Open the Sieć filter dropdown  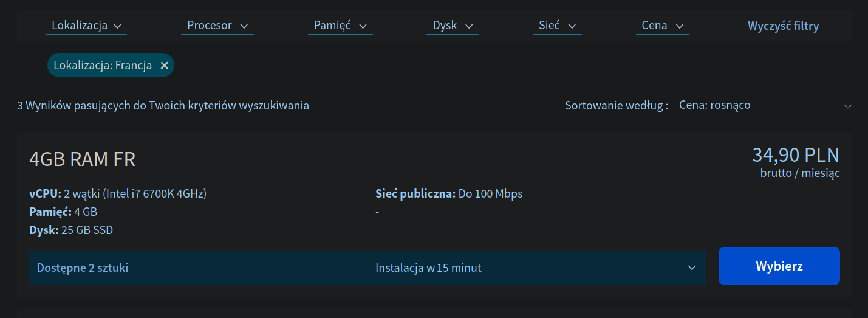point(557,26)
